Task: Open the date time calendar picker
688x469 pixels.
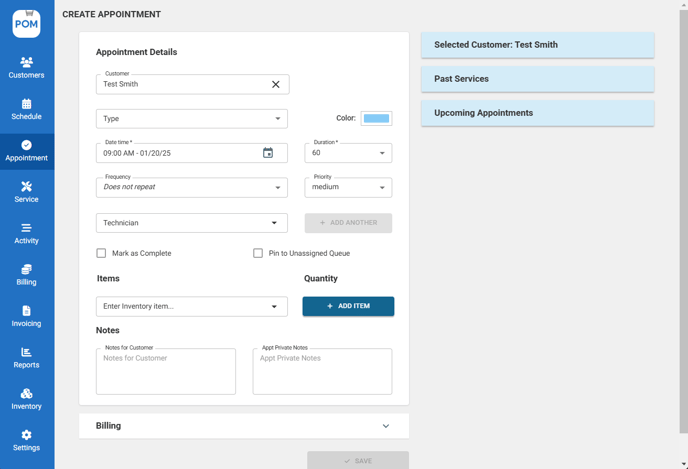Action: [x=268, y=153]
